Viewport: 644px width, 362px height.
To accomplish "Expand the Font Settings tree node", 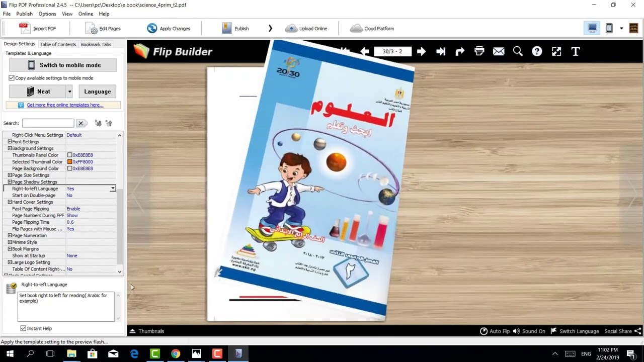I will (x=10, y=142).
